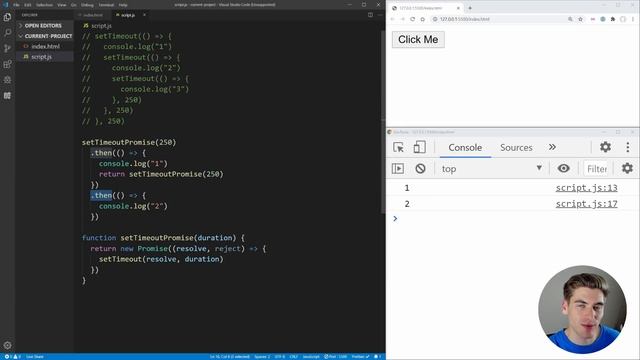
Task: Open the Help menu
Action: (x=123, y=5)
